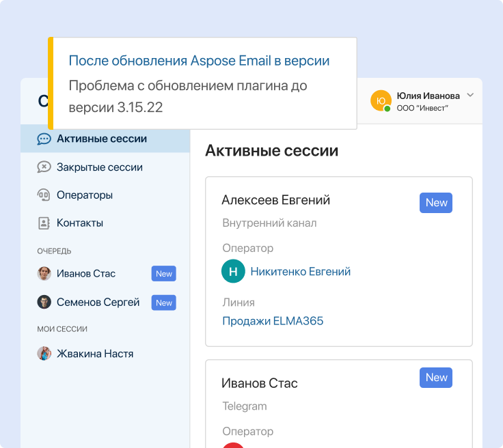This screenshot has height=448, width=503.
Task: Click Семенов Сергей avatar in queue
Action: (44, 302)
